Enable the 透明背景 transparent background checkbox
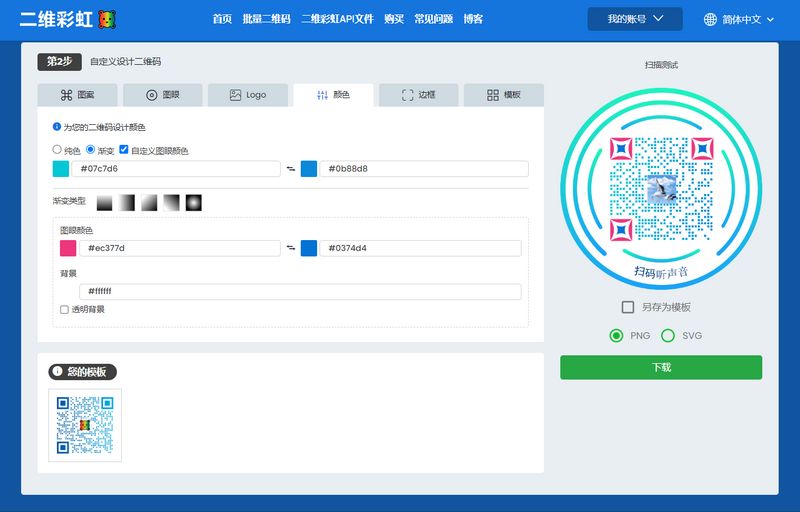The height and width of the screenshot is (512, 800). pos(64,310)
